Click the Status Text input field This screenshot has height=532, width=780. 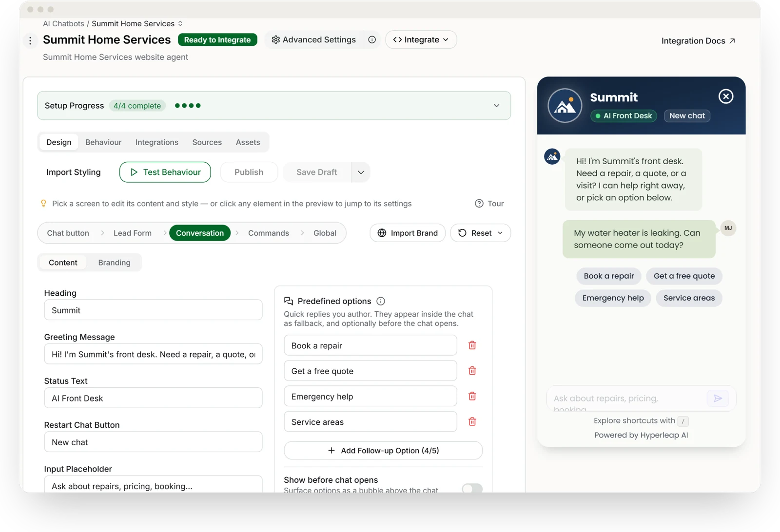(x=153, y=398)
